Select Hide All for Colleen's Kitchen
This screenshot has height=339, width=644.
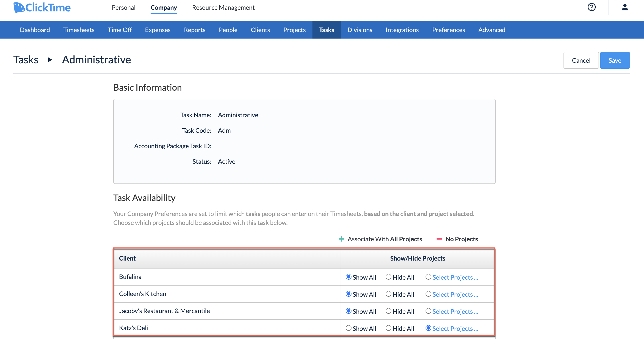[388, 294]
